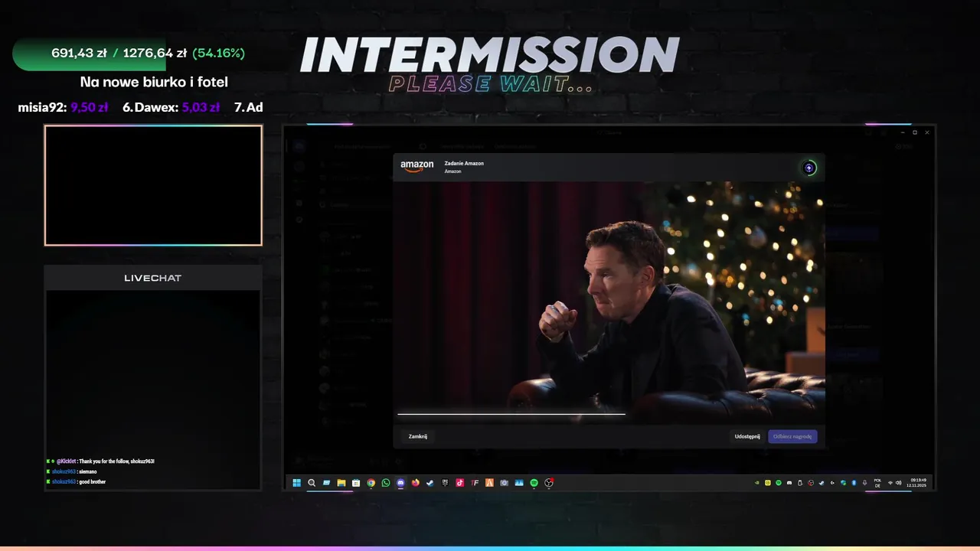Click the NVIDIA tray icon

click(756, 483)
